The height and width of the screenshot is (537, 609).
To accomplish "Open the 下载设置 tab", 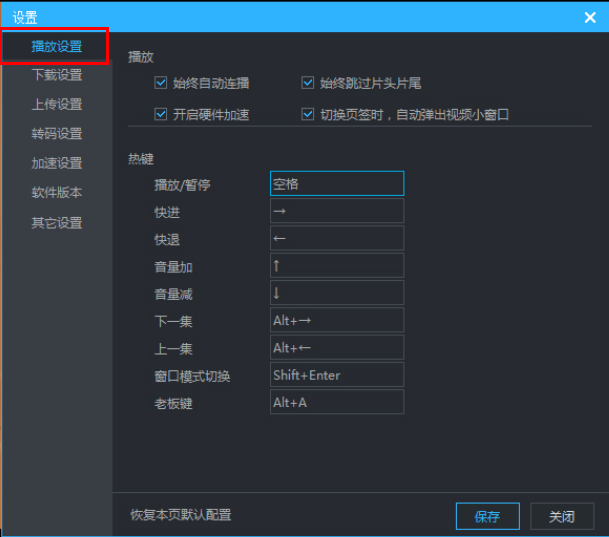I will click(x=56, y=75).
